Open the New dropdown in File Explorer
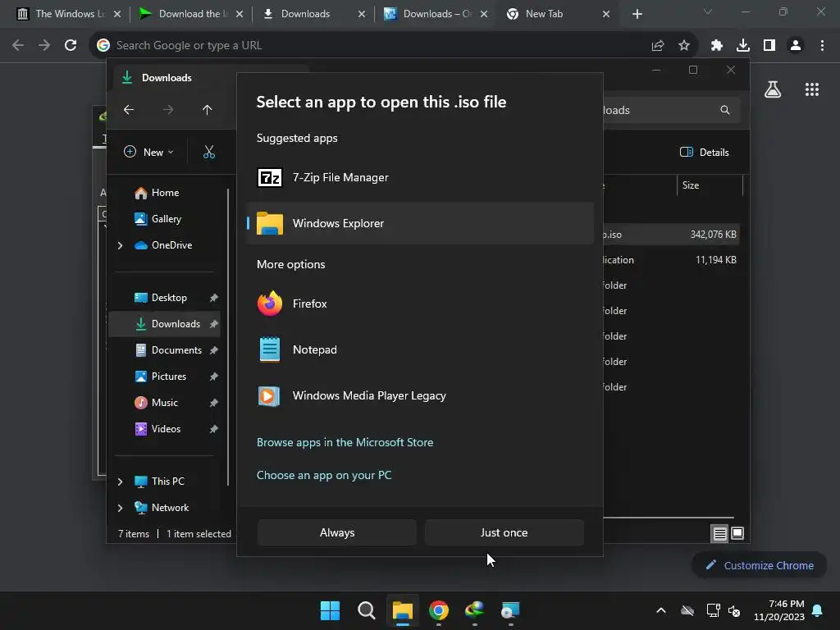The image size is (840, 630). 149,152
